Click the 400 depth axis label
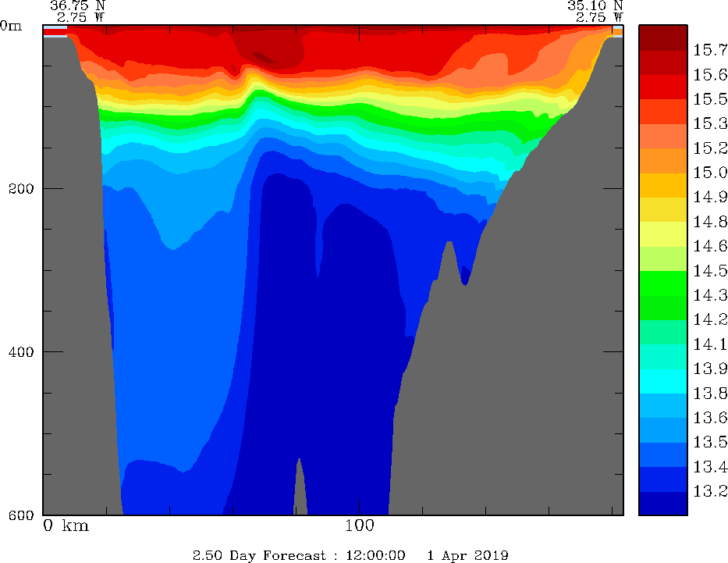Screen dimensions: 728x563 (x=21, y=351)
